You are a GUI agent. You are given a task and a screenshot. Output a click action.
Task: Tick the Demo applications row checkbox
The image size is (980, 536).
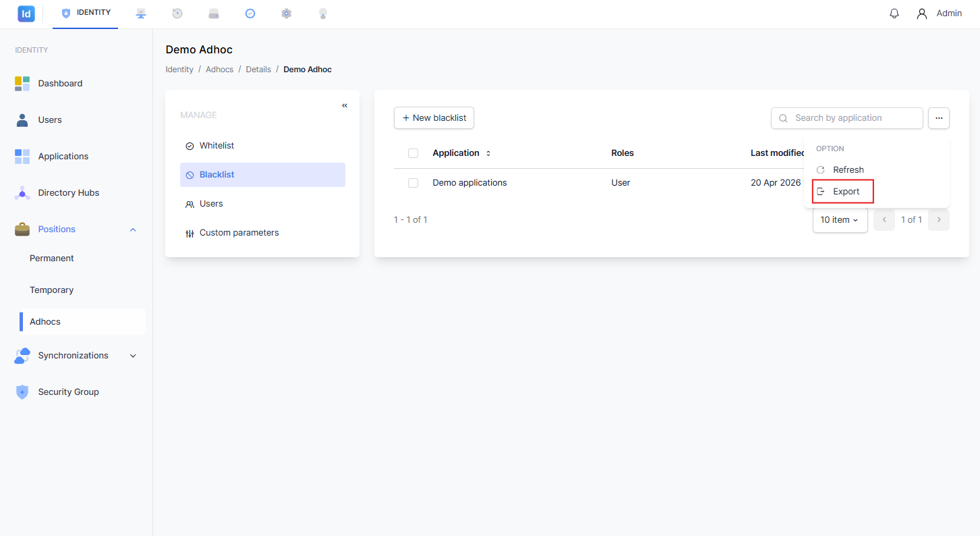(x=413, y=183)
